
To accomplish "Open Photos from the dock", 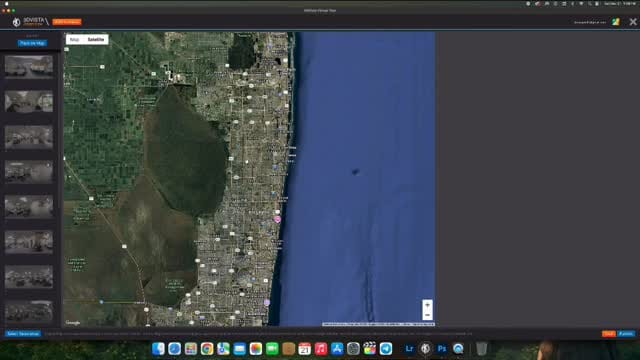I will tap(256, 349).
